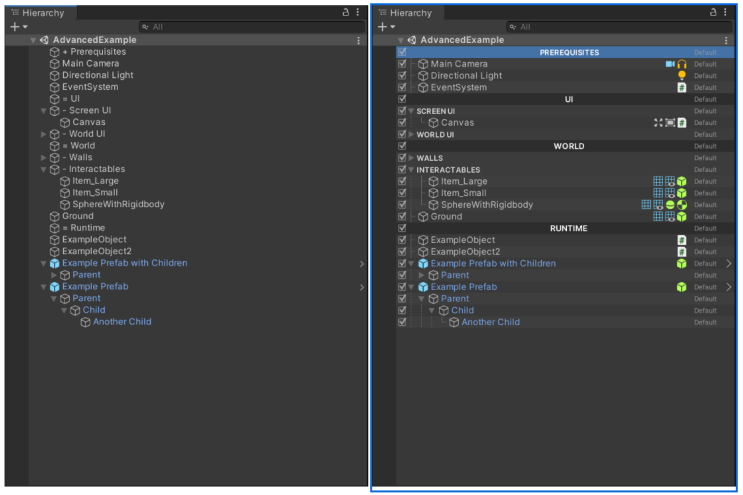Open the plus create dropdown in left Hierarchy
The image size is (743, 495).
point(19,27)
